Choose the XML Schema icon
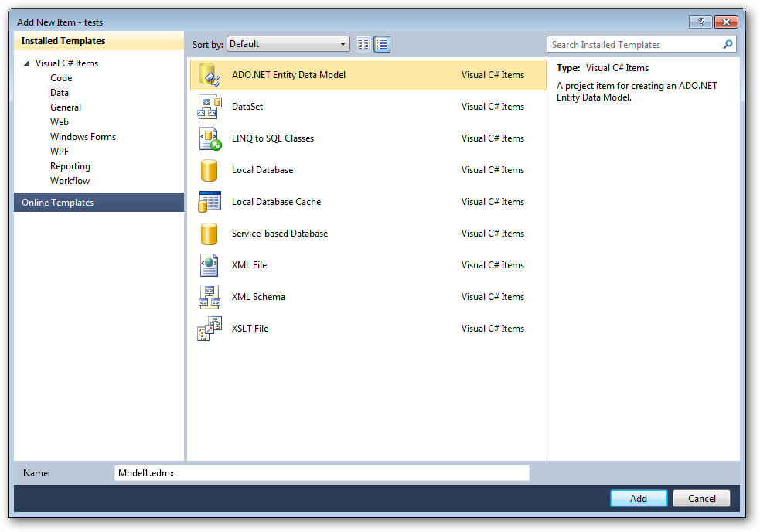Image resolution: width=760 pixels, height=532 pixels. coord(210,297)
